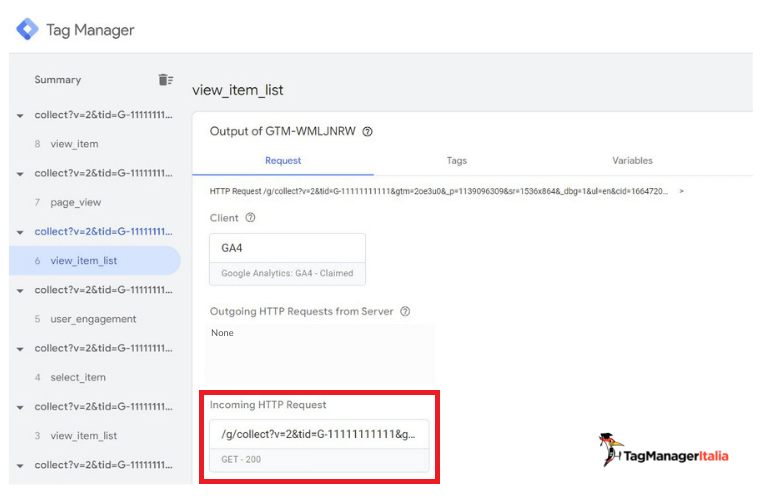This screenshot has height=500, width=762.
Task: Click the collect request above view_item
Action: pyautogui.click(x=103, y=115)
